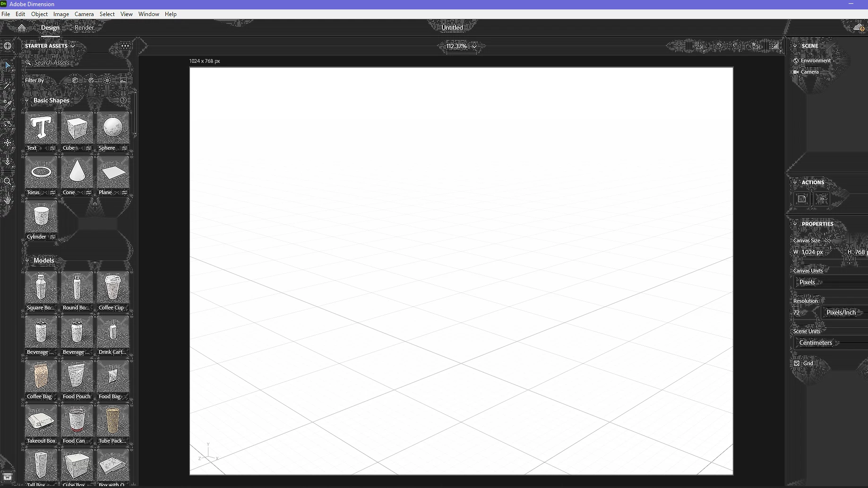Select the Sampler eyedropper tool

point(8,104)
